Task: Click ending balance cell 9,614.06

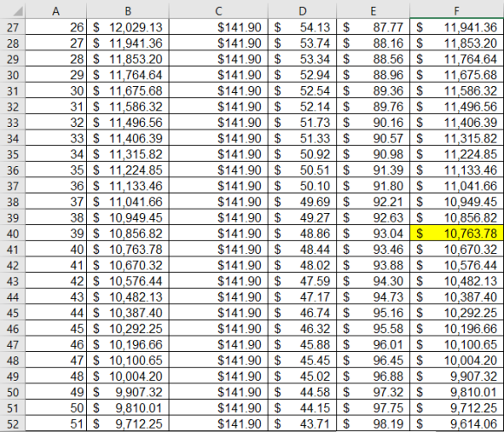Action: pos(457,423)
